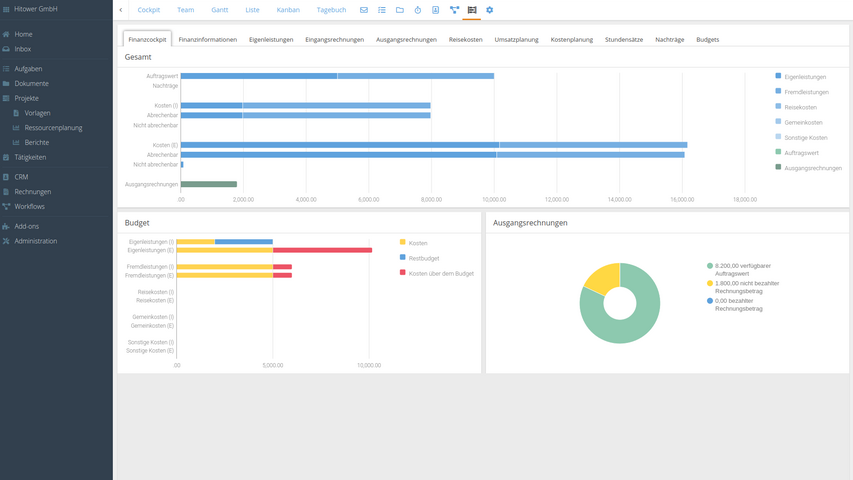Image resolution: width=853 pixels, height=480 pixels.
Task: Click the contact card icon in top toolbar
Action: coord(436,10)
